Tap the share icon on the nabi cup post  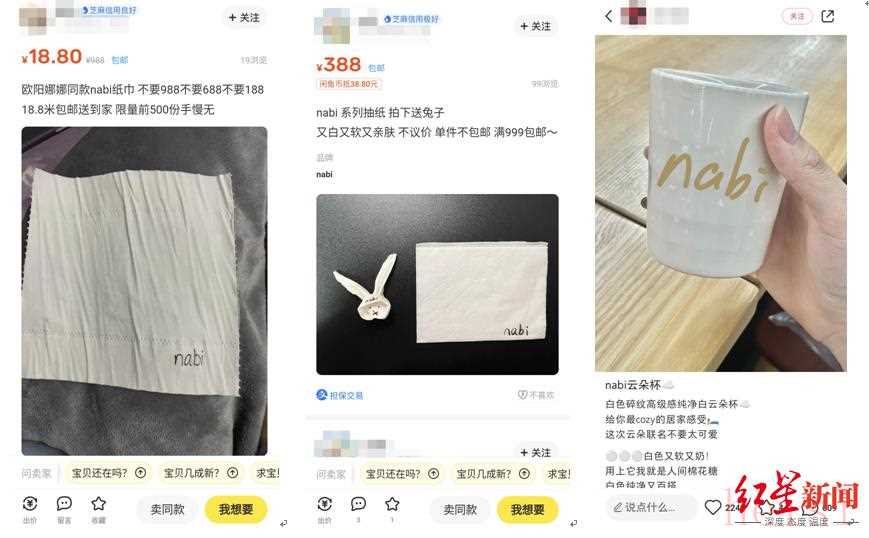827,16
